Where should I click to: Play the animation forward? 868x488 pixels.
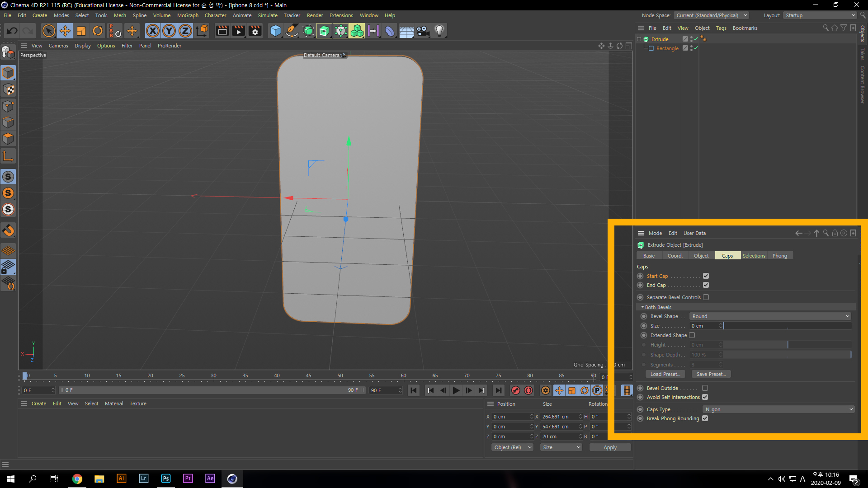tap(456, 390)
